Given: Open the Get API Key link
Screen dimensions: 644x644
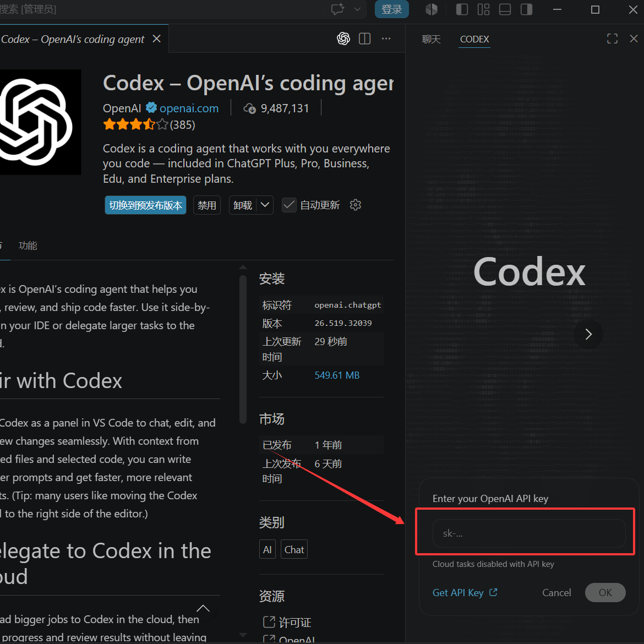Looking at the screenshot, I should 465,593.
